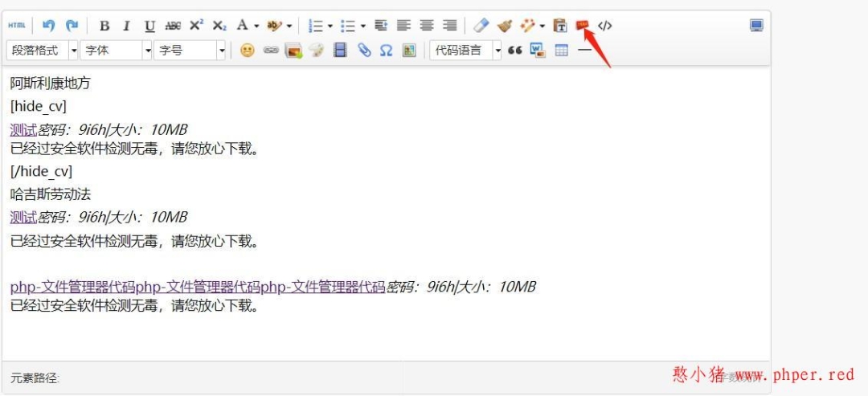Open the 段落格式 paragraph format dropdown
This screenshot has height=396, width=868.
pos(43,51)
